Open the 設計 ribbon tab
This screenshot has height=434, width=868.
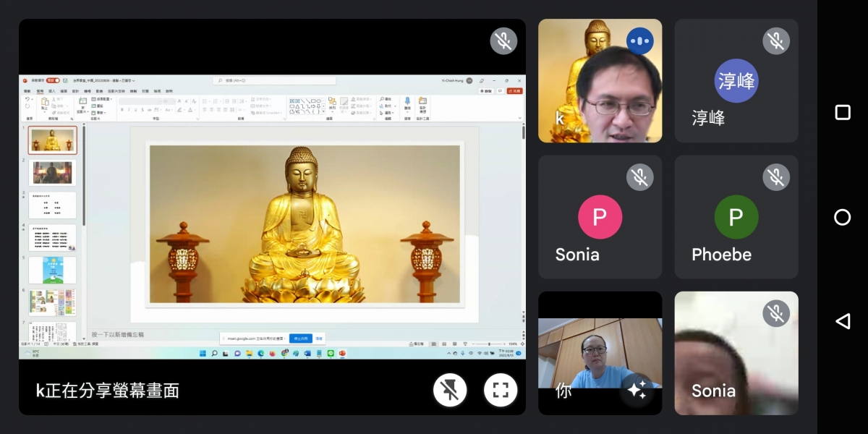coord(75,91)
